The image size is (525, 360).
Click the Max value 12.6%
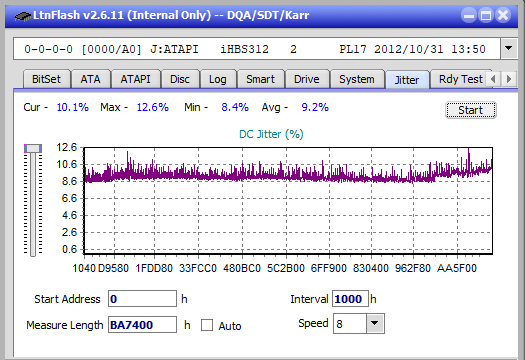coord(152,107)
